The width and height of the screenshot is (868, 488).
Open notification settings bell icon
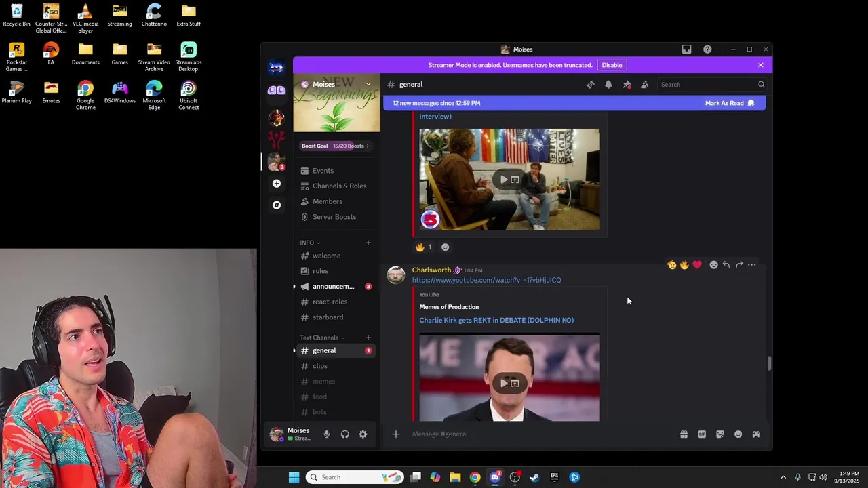[x=608, y=85]
